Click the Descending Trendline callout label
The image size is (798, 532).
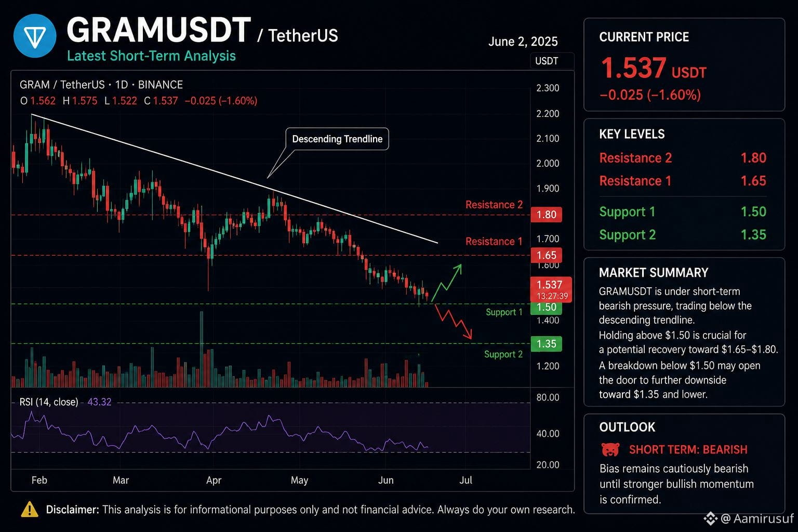pyautogui.click(x=337, y=139)
